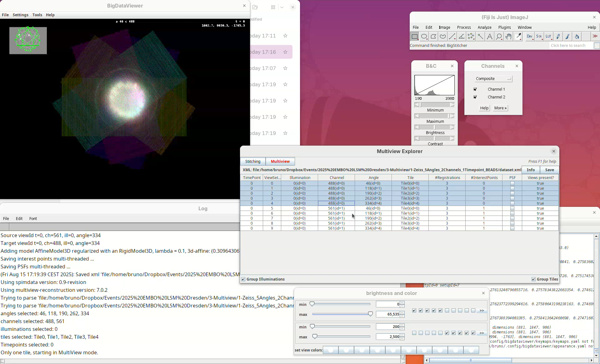The height and width of the screenshot is (364, 600).
Task: Switch to the Stitching tab
Action: [x=252, y=162]
